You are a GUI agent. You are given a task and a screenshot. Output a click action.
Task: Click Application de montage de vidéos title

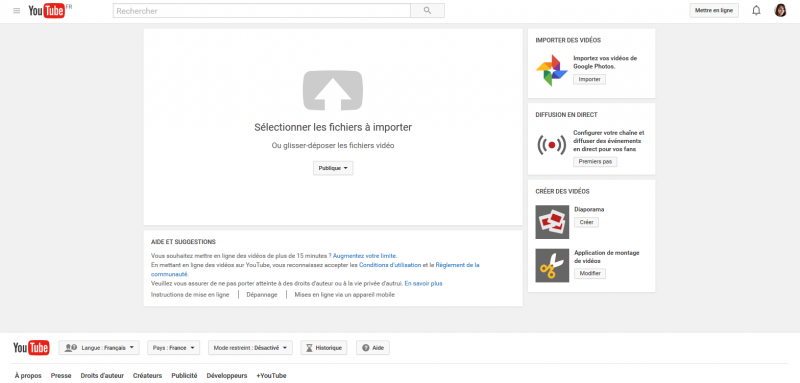point(607,257)
